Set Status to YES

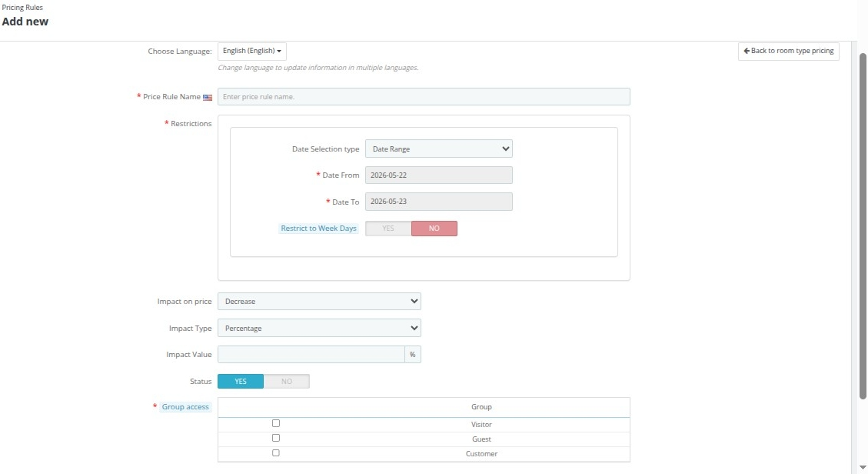coord(241,382)
